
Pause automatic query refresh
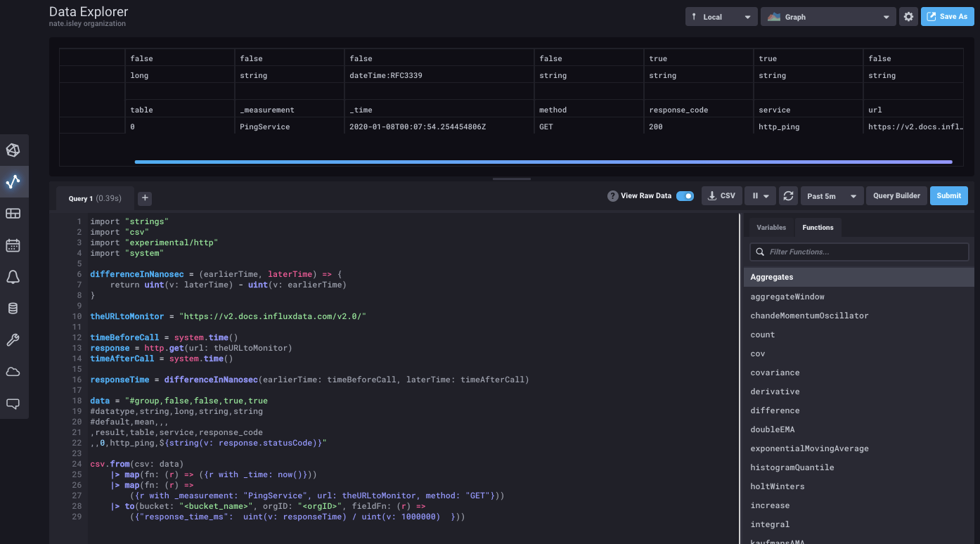[754, 195]
